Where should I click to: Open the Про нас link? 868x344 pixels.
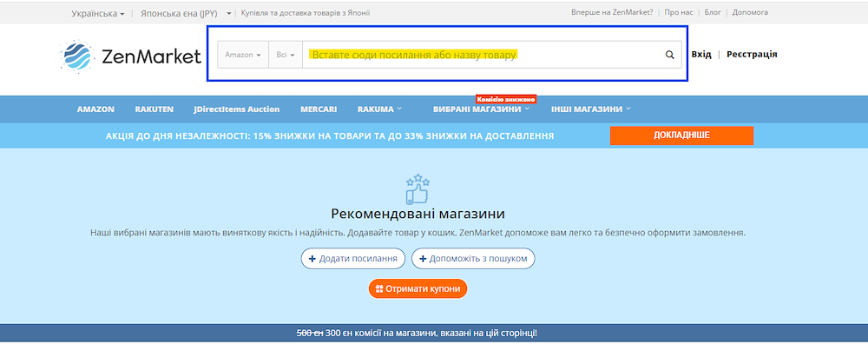679,12
